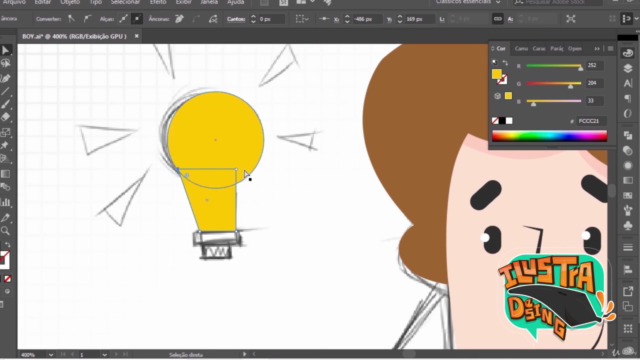Select the Lasso tool

click(5, 63)
